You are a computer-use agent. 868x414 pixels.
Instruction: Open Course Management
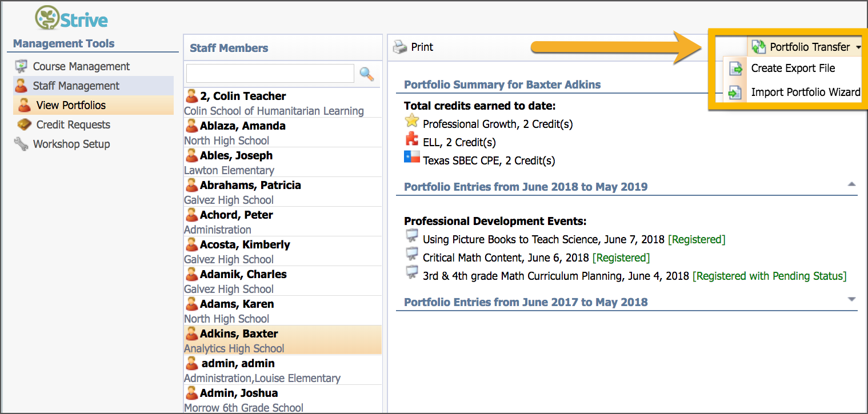[82, 67]
